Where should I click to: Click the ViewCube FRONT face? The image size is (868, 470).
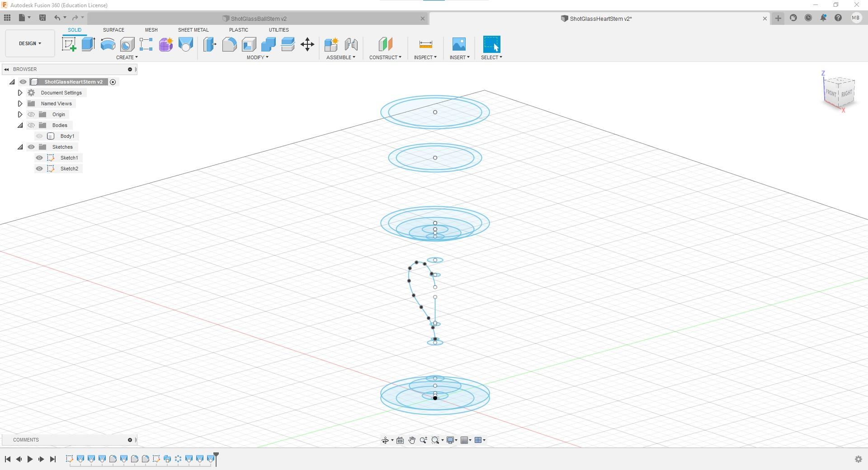click(x=831, y=93)
